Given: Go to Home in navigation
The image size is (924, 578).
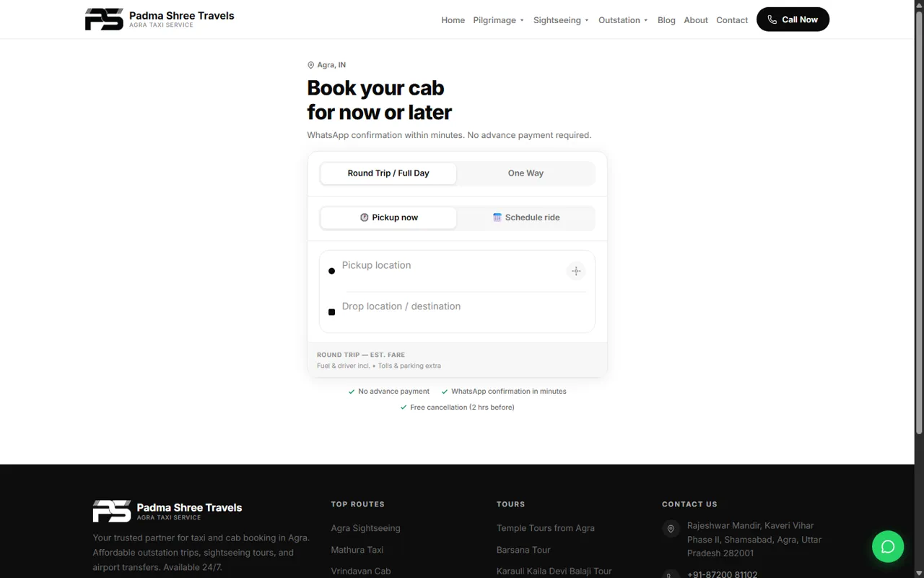Looking at the screenshot, I should click(x=453, y=20).
